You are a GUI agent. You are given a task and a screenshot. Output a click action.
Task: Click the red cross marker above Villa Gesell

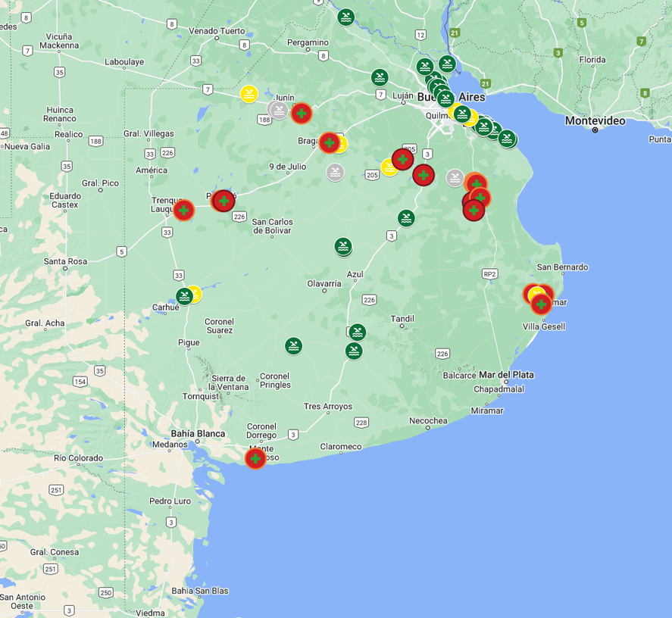click(x=541, y=304)
